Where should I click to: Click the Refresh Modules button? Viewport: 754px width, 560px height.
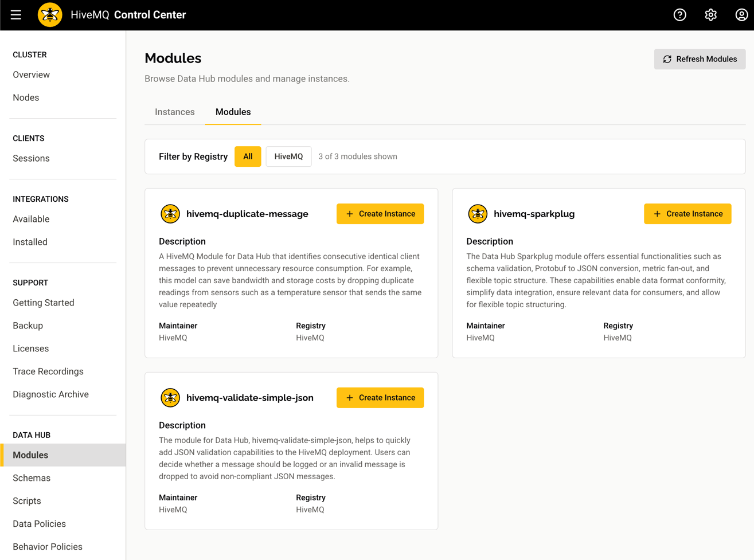700,59
